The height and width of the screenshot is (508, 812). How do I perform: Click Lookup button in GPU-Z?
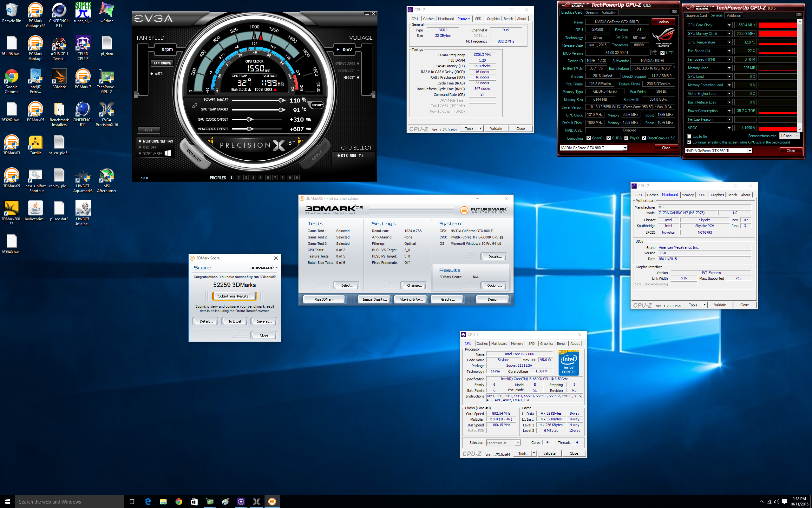coord(663,22)
